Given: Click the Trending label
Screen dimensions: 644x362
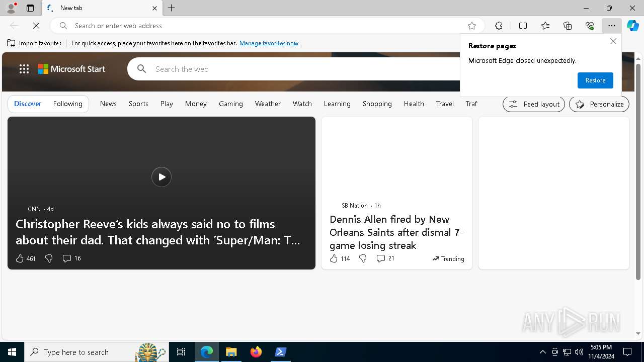Looking at the screenshot, I should click(x=448, y=258).
